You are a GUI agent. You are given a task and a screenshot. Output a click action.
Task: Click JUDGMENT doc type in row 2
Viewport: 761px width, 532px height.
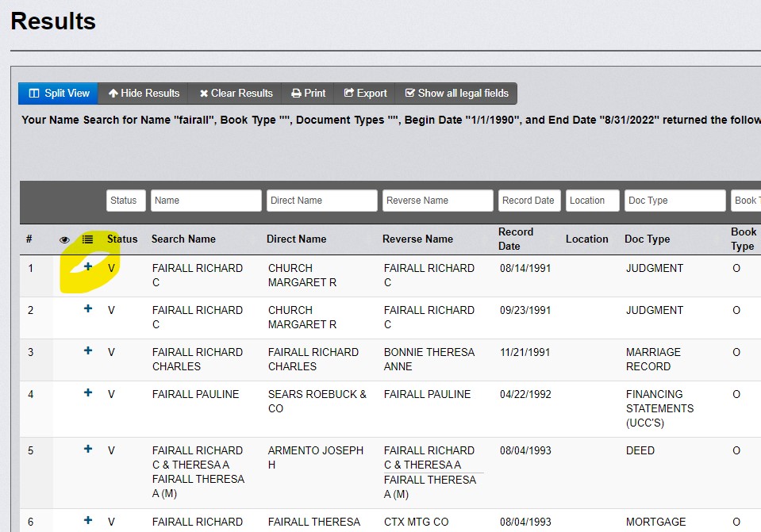[655, 310]
